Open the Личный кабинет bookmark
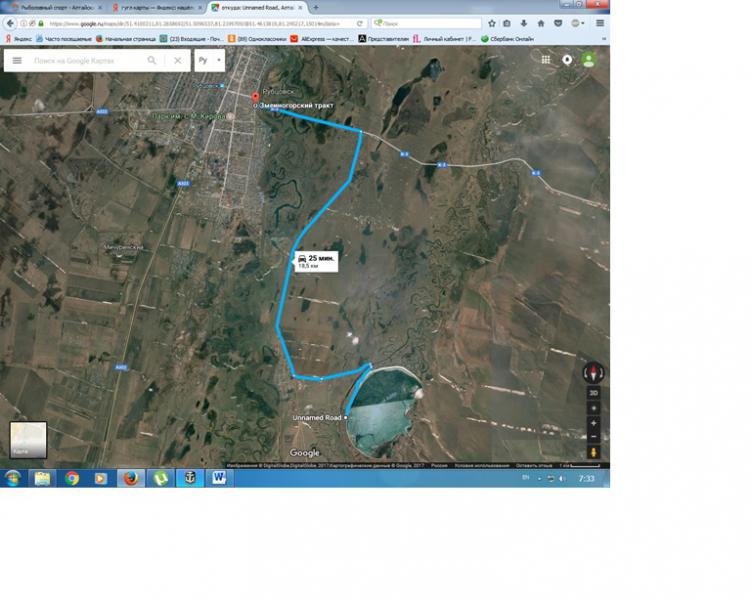The height and width of the screenshot is (600, 751). click(x=444, y=39)
